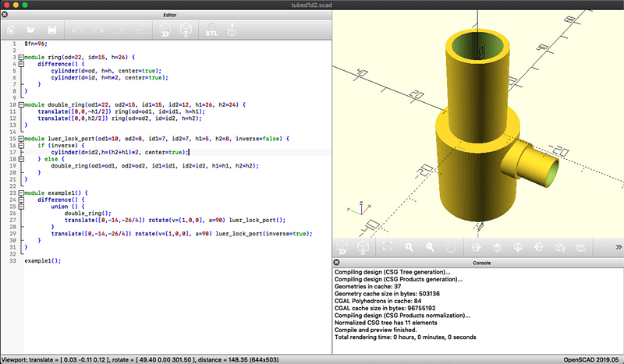Click the cylinder(d=id2,h=(h2+h1)*2 line
This screenshot has height=364, width=624.
119,152
